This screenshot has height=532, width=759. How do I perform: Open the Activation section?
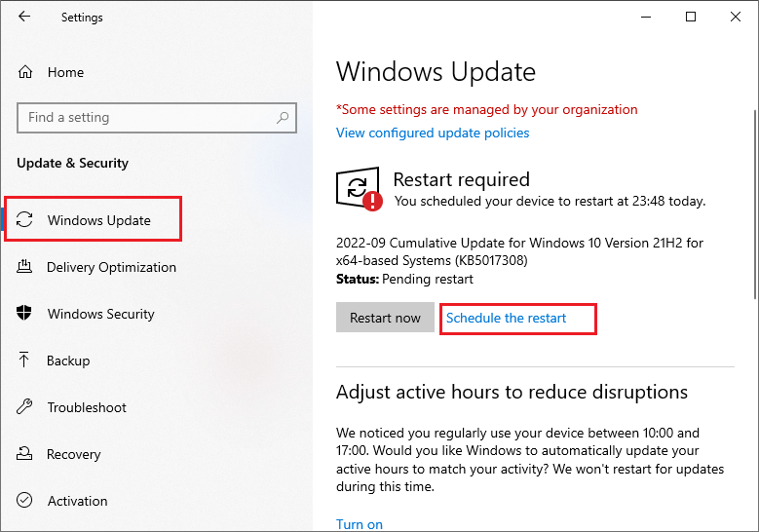pyautogui.click(x=77, y=501)
